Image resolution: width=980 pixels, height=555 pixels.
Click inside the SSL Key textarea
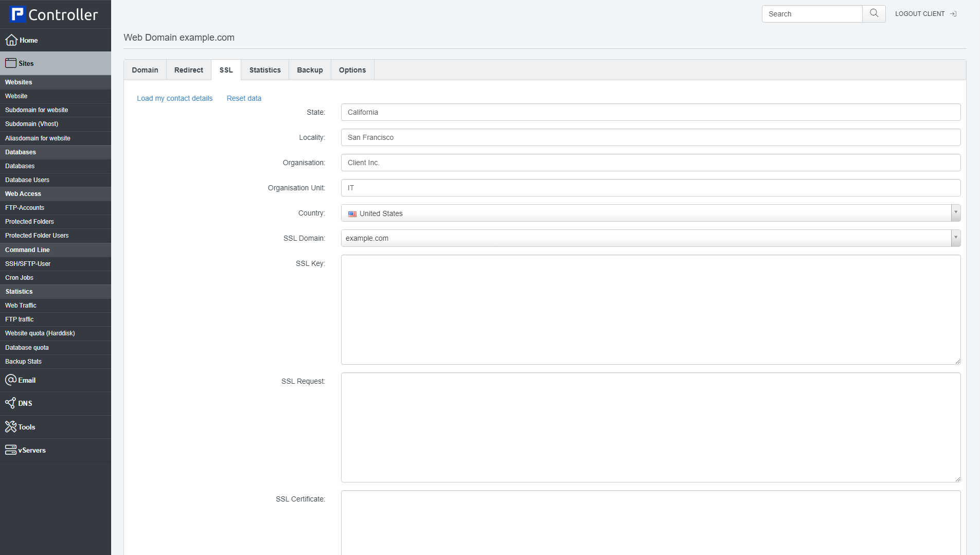[650, 310]
